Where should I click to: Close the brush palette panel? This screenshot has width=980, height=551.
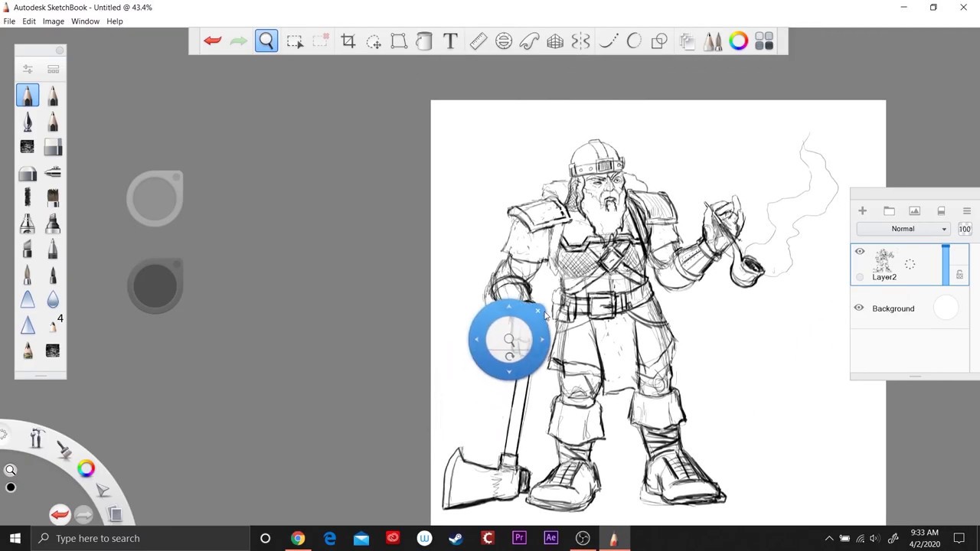[60, 51]
